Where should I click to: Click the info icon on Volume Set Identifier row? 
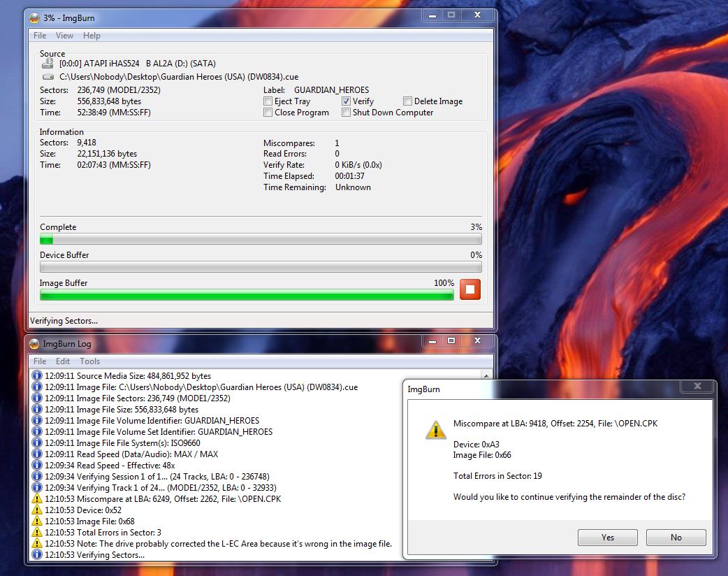[x=36, y=431]
